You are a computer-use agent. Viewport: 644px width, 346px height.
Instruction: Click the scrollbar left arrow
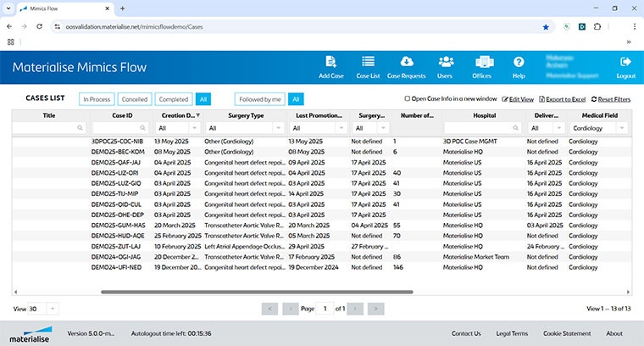tap(15, 293)
